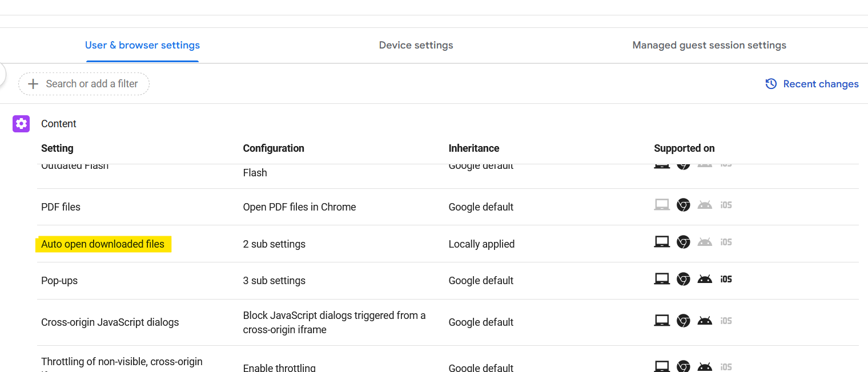Click the Chrome icon in the Pop-ups row
Viewport: 868px width, 372px height.
click(683, 279)
